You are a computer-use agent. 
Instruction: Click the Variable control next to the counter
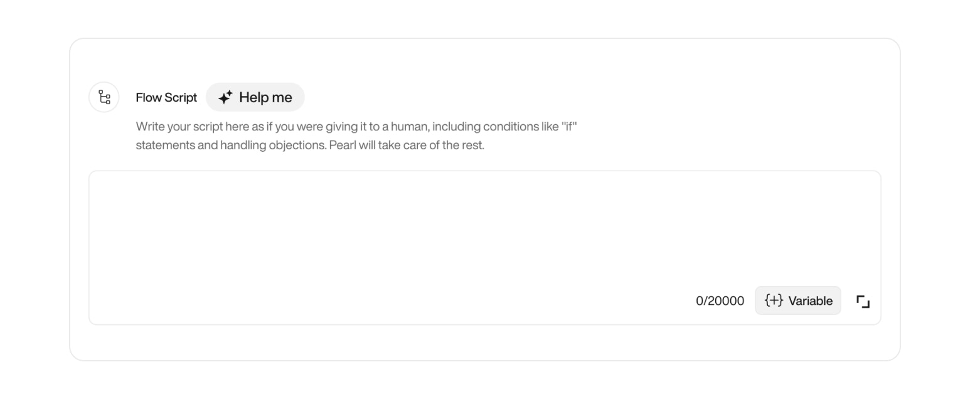coord(797,301)
